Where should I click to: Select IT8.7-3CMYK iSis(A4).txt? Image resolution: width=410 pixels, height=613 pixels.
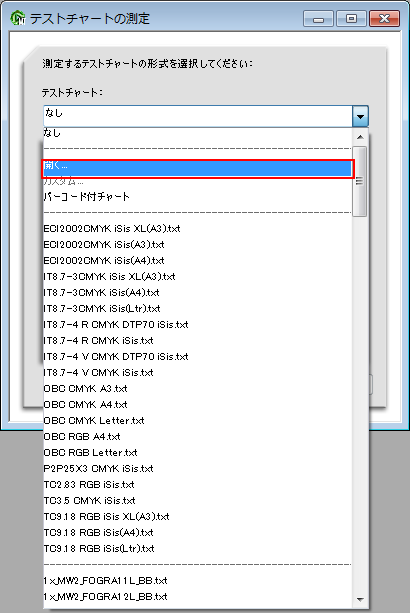197,292
